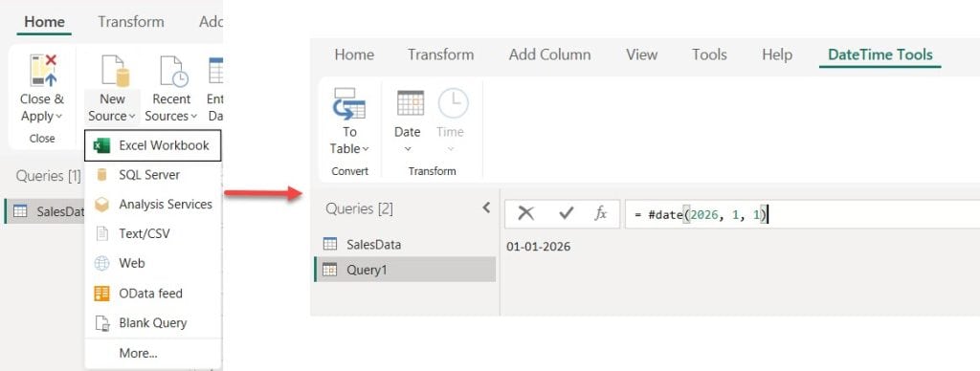This screenshot has width=980, height=371.
Task: Open the Tools tab
Action: tap(709, 55)
